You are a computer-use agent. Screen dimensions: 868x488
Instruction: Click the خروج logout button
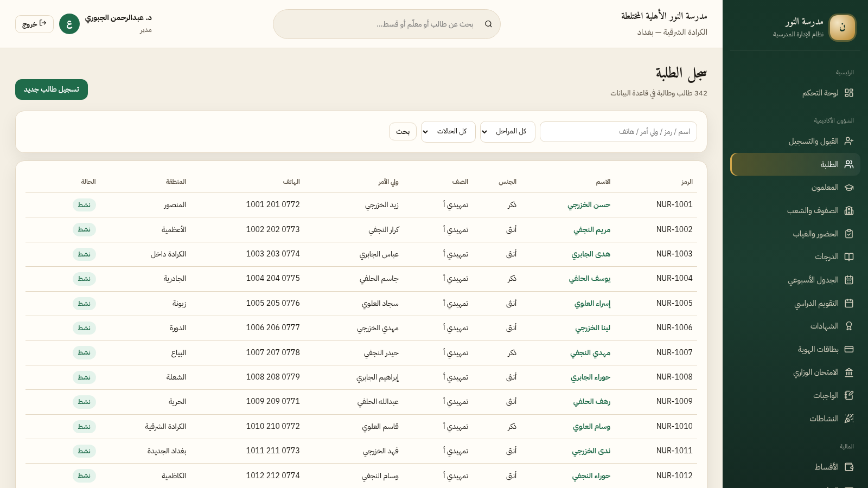(x=34, y=24)
